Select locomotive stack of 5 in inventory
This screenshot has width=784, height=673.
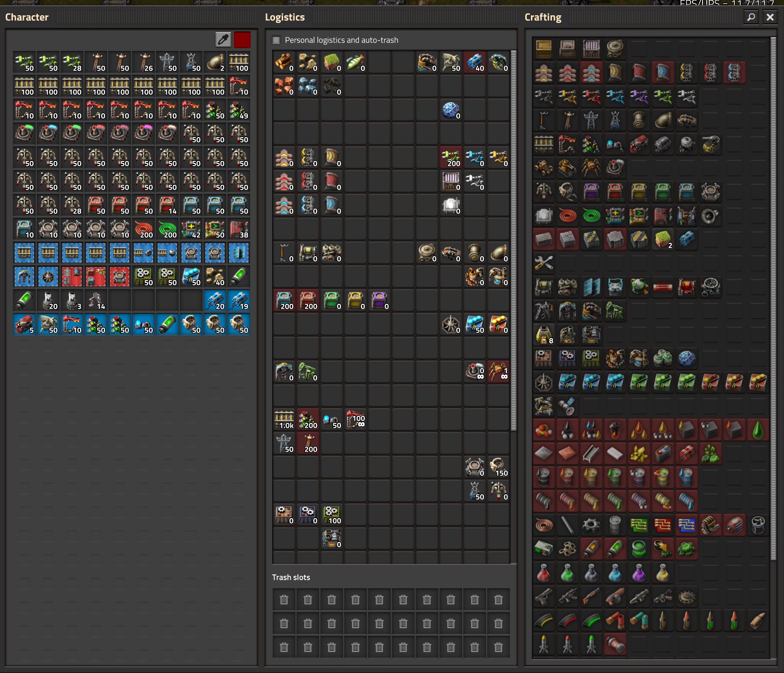coord(24,324)
